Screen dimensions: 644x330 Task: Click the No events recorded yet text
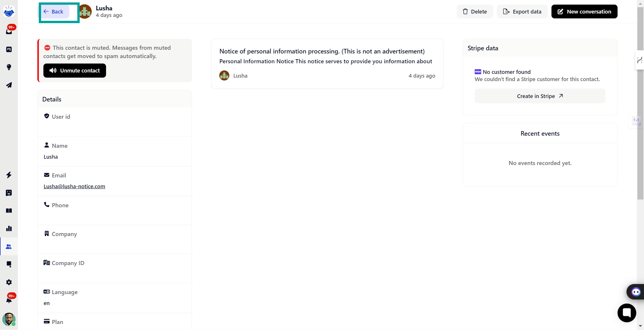point(540,163)
